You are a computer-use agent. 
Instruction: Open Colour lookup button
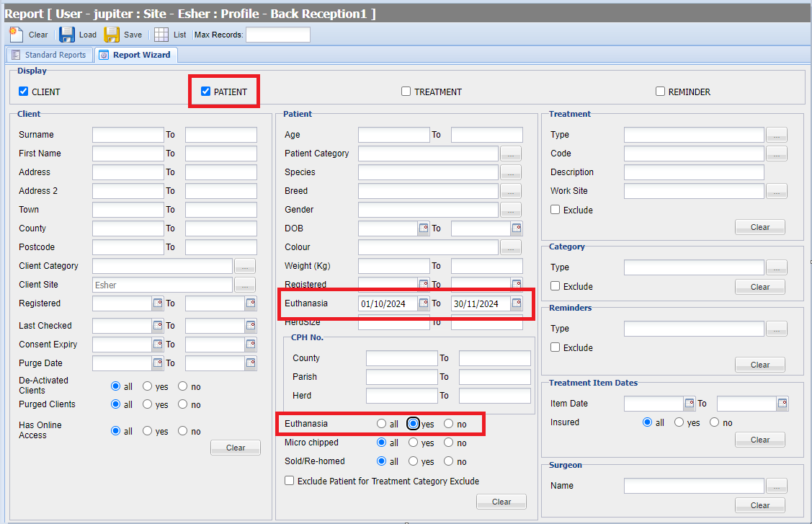(511, 247)
